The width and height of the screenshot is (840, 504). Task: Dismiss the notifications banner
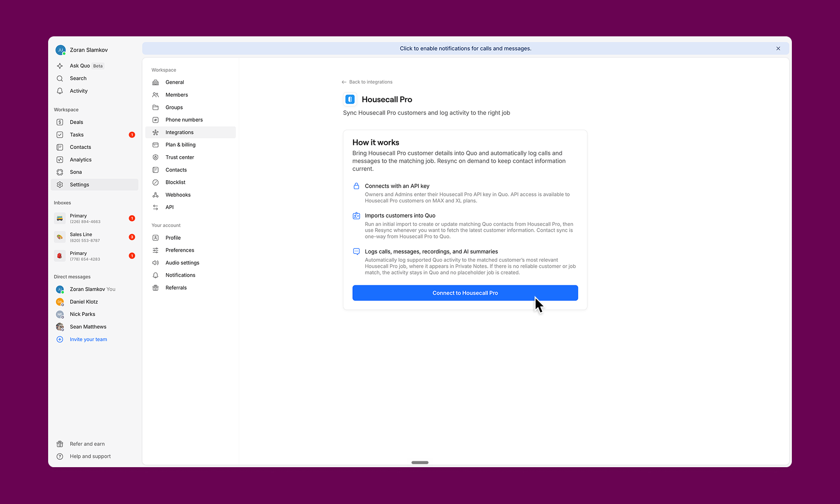[778, 49]
